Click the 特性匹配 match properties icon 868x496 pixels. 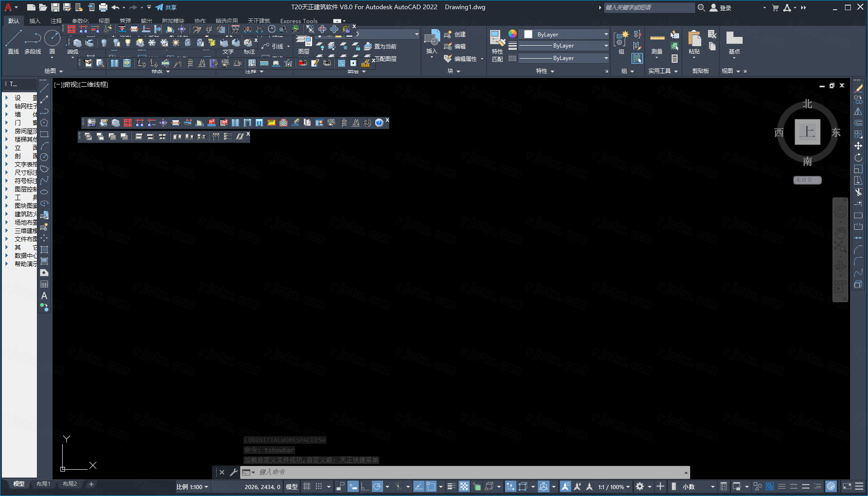click(496, 45)
